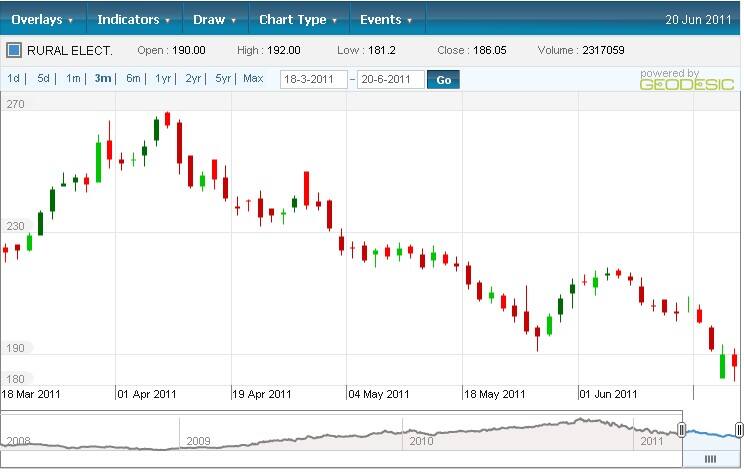Click the start date field 18-3-2011
This screenshot has height=474, width=744.
coord(313,79)
